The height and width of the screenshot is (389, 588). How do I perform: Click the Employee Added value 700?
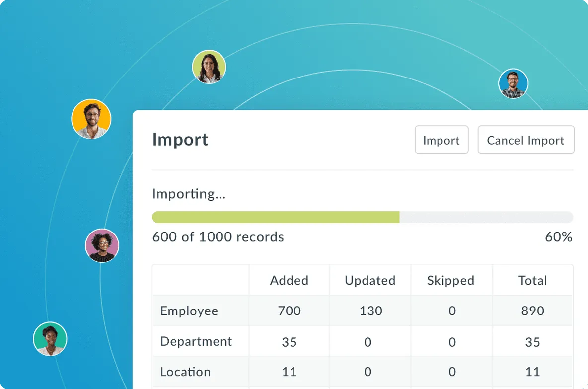(289, 311)
